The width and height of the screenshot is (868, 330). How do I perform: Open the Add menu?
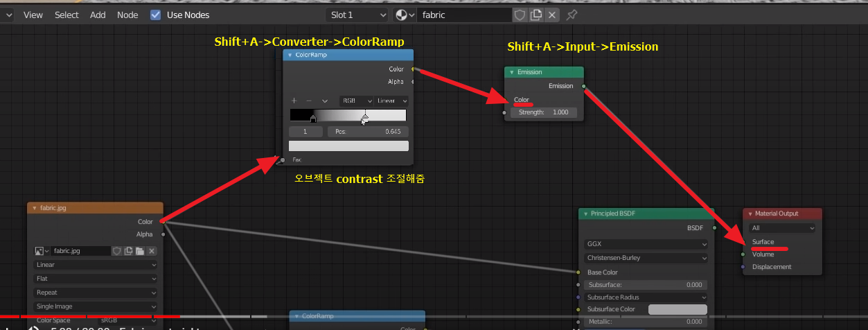point(98,15)
